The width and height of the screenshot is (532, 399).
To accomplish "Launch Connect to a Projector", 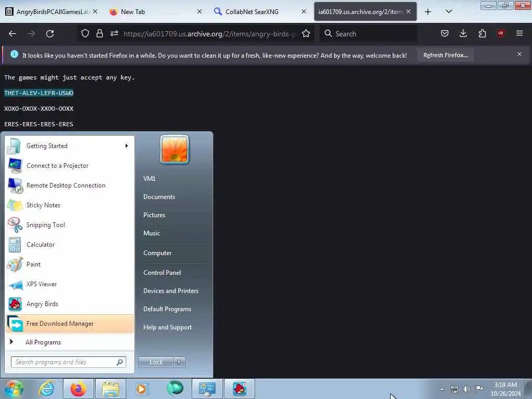I will click(70, 166).
